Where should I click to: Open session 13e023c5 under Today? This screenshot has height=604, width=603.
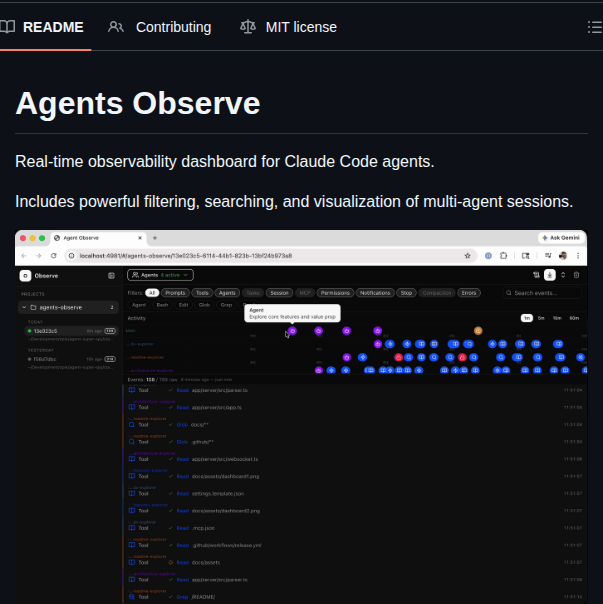pos(71,331)
